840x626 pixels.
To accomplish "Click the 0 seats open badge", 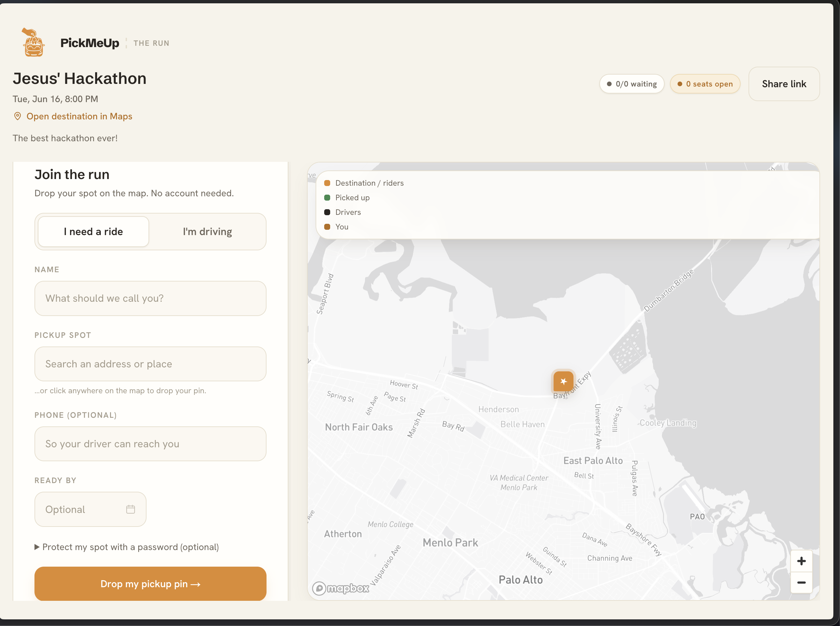I will click(705, 84).
